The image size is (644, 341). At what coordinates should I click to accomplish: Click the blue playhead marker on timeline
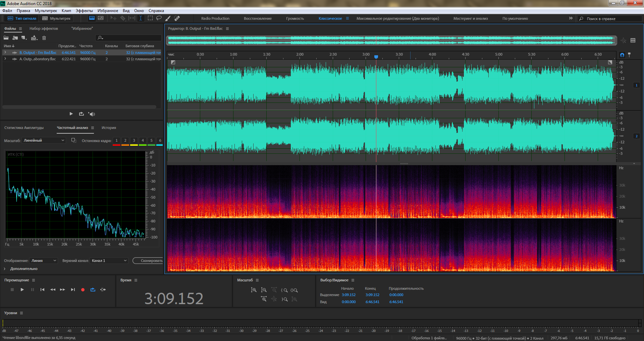(376, 57)
